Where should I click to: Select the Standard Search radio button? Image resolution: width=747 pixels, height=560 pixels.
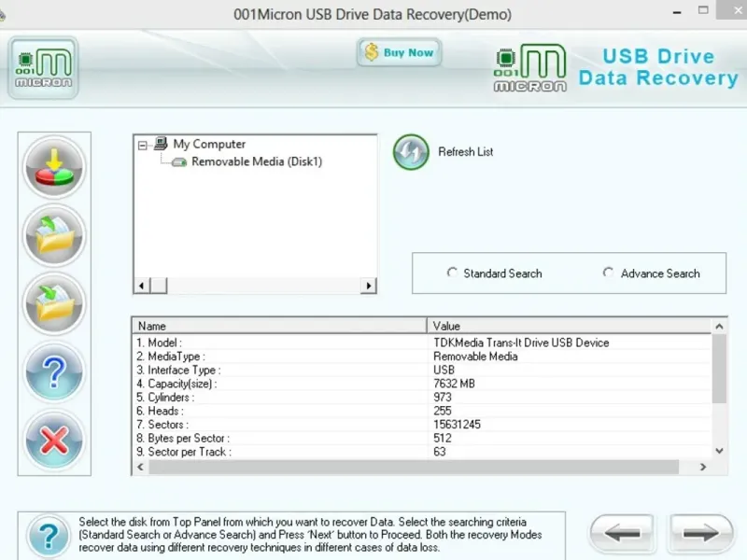[x=452, y=273]
